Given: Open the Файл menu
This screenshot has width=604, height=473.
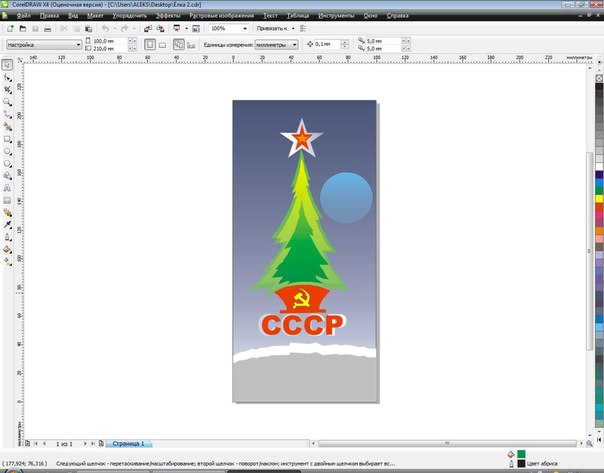Looking at the screenshot, I should 24,16.
